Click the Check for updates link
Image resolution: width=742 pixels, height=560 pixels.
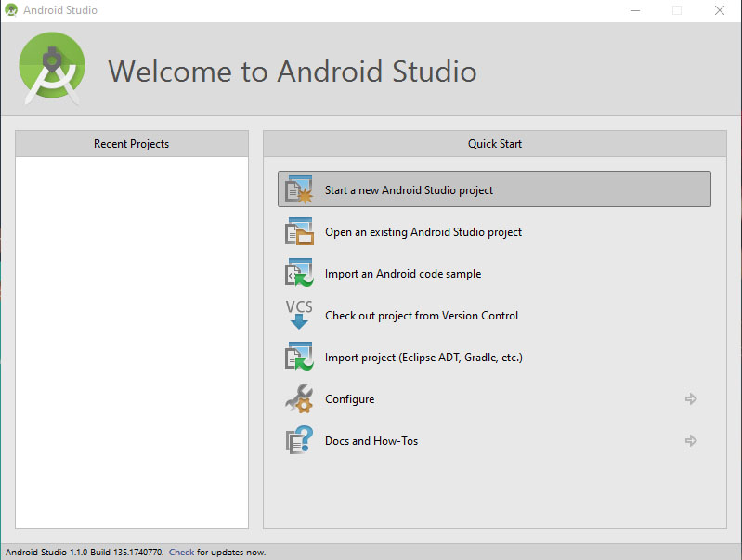point(181,552)
